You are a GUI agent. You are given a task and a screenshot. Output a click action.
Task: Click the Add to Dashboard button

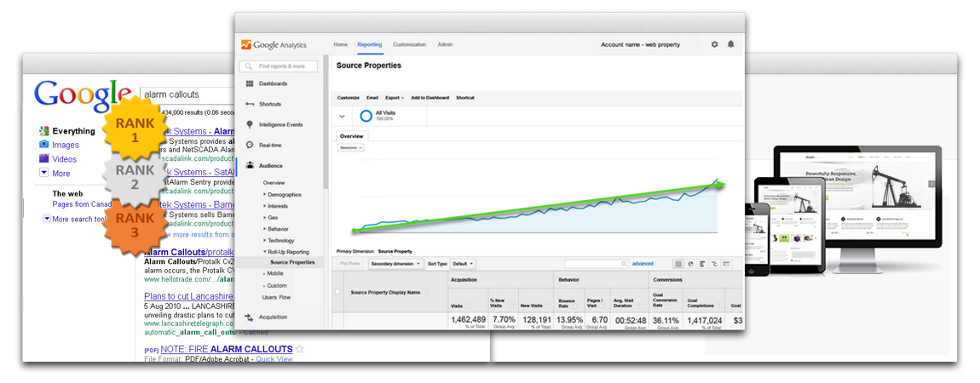[x=430, y=98]
